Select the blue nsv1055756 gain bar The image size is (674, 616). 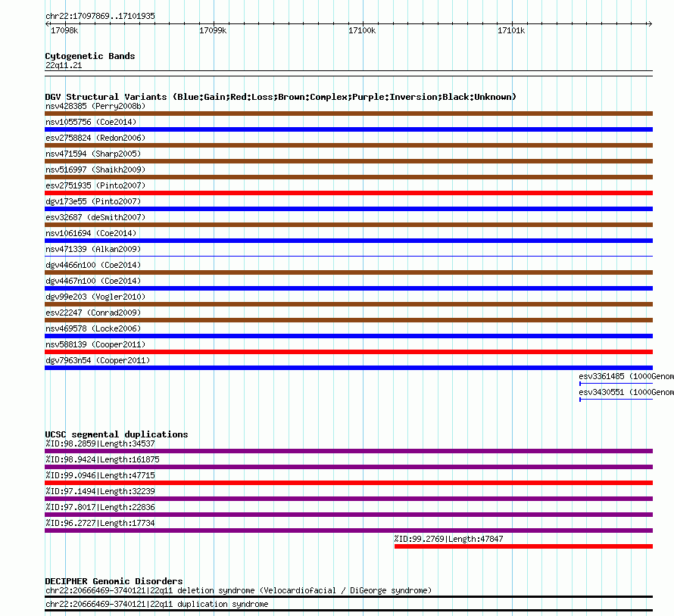(348, 129)
